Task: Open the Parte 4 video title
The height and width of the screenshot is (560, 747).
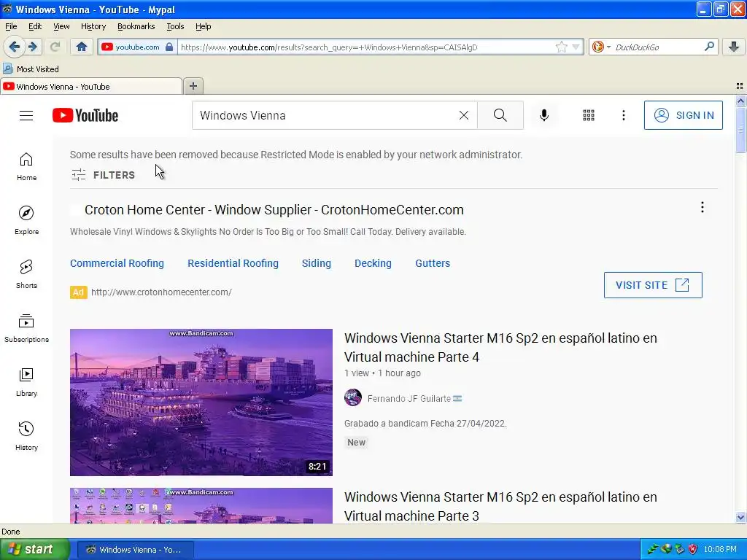Action: pos(500,348)
